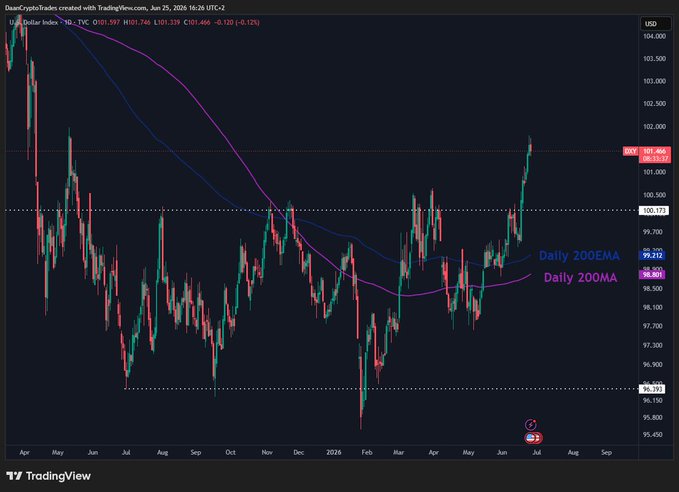Viewport: 679px width, 492px height.
Task: Open the USD currency selector
Action: (x=656, y=24)
